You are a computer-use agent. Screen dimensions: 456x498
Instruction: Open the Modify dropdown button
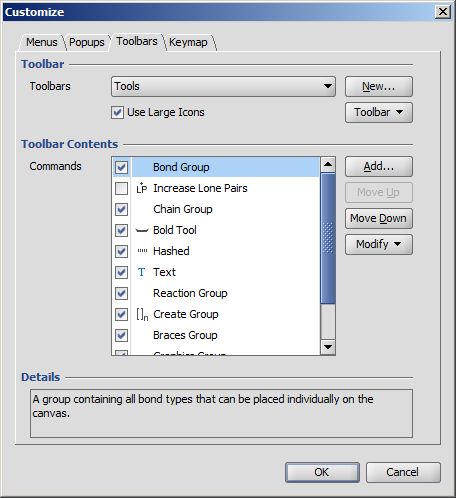pos(379,244)
